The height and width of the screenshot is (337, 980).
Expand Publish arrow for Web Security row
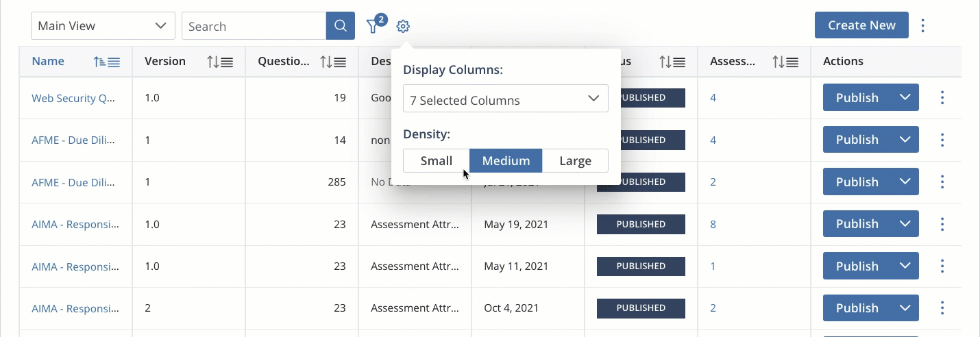coord(905,98)
